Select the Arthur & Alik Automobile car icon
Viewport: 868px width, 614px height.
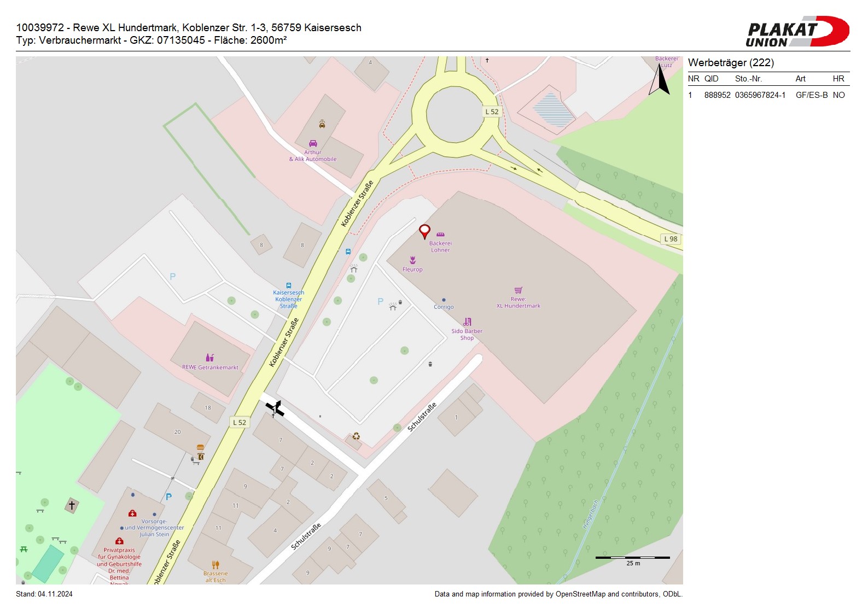pyautogui.click(x=313, y=143)
